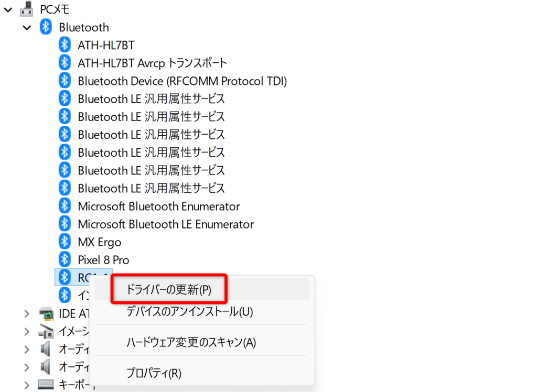Click the IDE ATA controller icon
The image size is (537, 392).
click(46, 313)
